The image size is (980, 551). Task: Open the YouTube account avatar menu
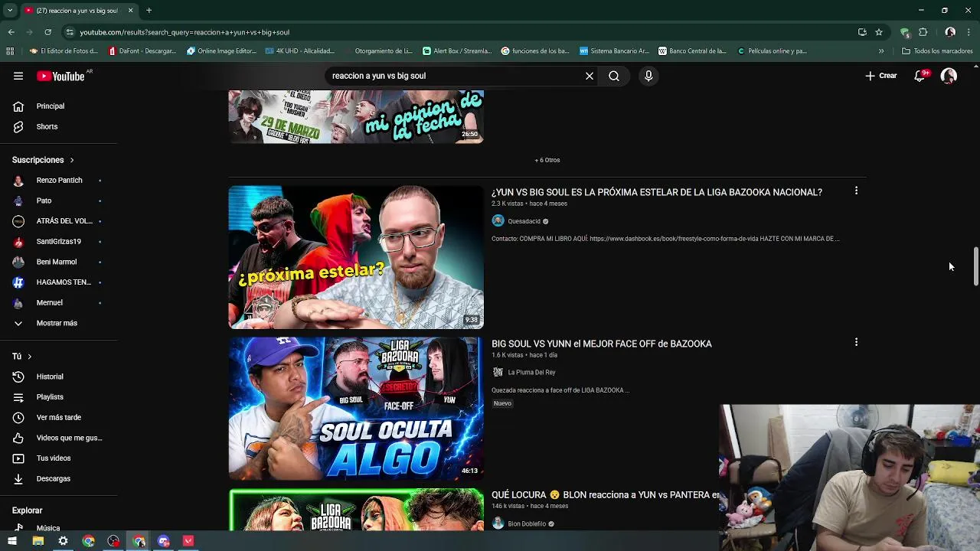pos(949,76)
